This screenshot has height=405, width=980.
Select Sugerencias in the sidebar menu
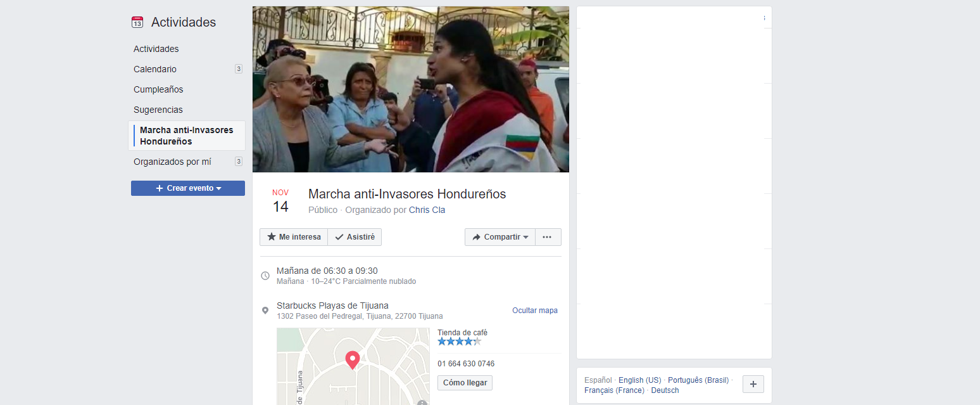click(x=158, y=110)
